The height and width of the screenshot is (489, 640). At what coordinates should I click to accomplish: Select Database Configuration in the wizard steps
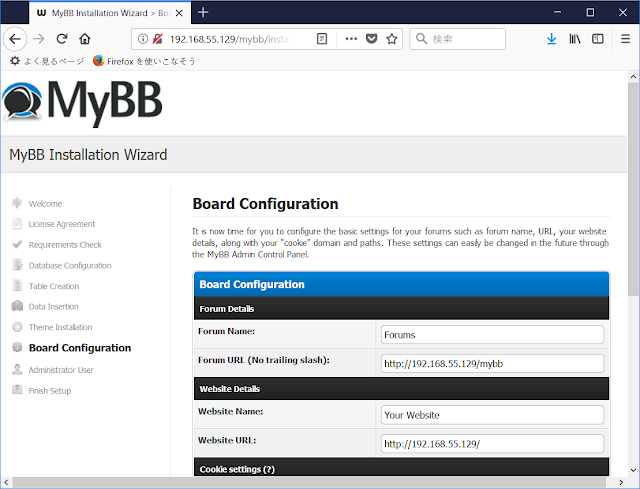(70, 266)
